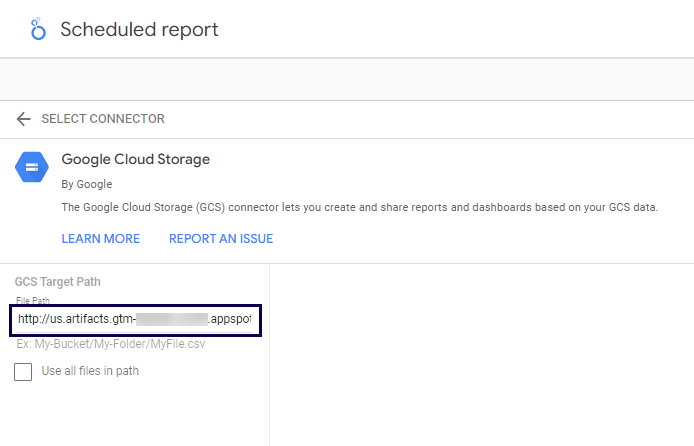The width and height of the screenshot is (694, 446).
Task: Click the GCS Target Path section label
Action: [x=57, y=282]
